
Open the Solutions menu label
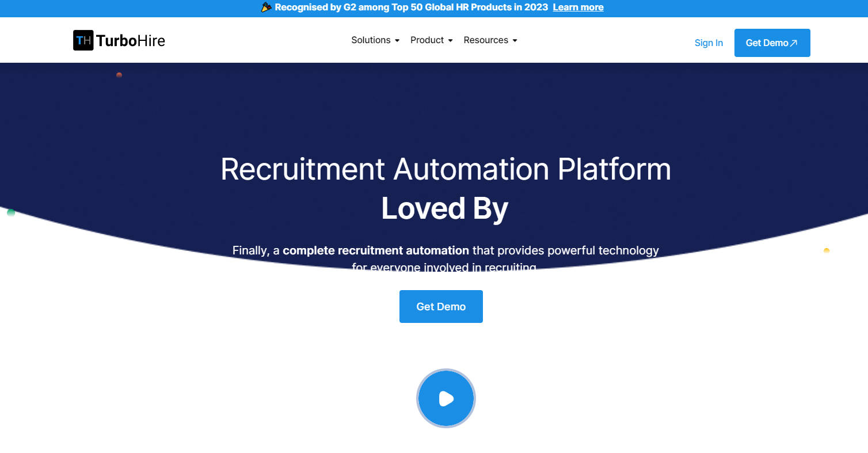point(371,40)
